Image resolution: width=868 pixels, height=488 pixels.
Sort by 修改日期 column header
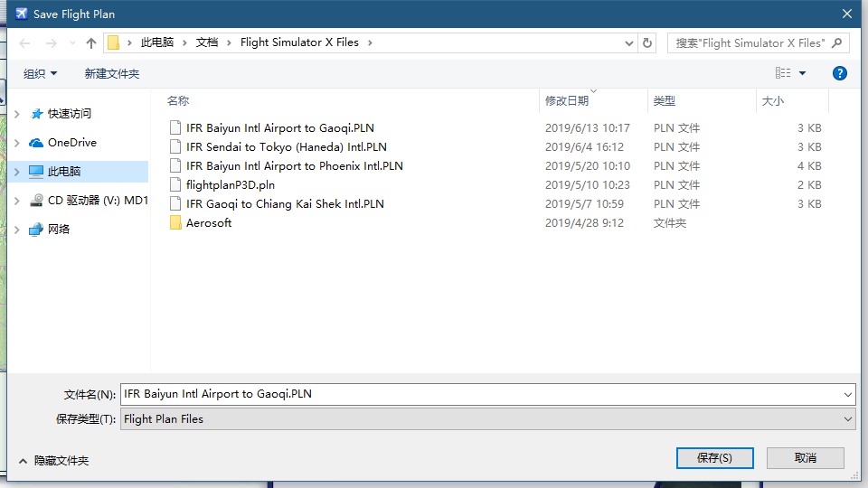567,100
